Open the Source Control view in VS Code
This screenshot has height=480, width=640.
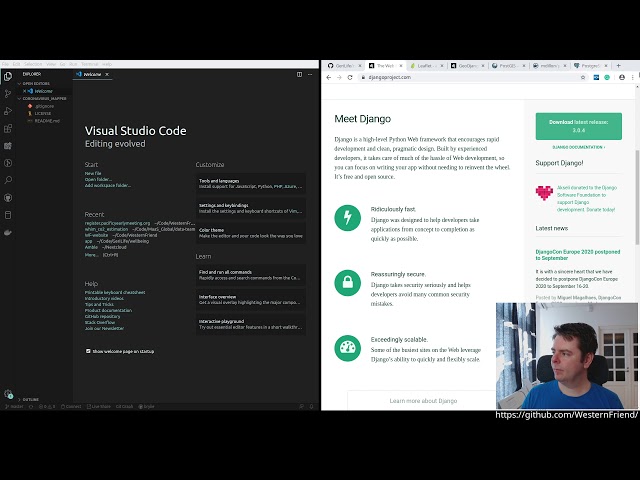coord(8,94)
